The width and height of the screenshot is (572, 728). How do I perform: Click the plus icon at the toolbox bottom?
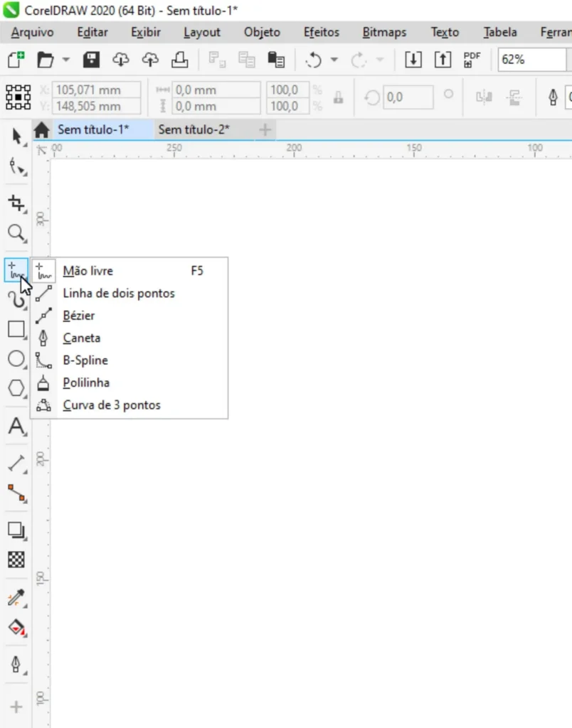click(x=16, y=707)
